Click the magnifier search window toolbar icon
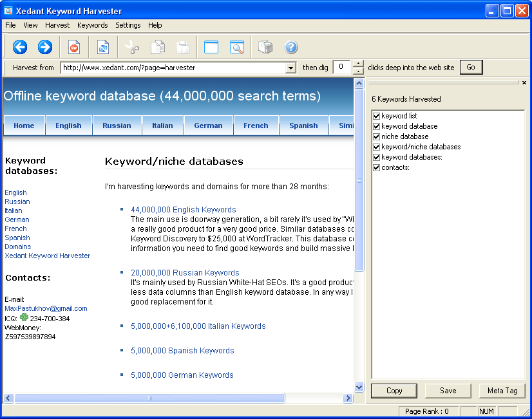The image size is (532, 419). tap(237, 47)
